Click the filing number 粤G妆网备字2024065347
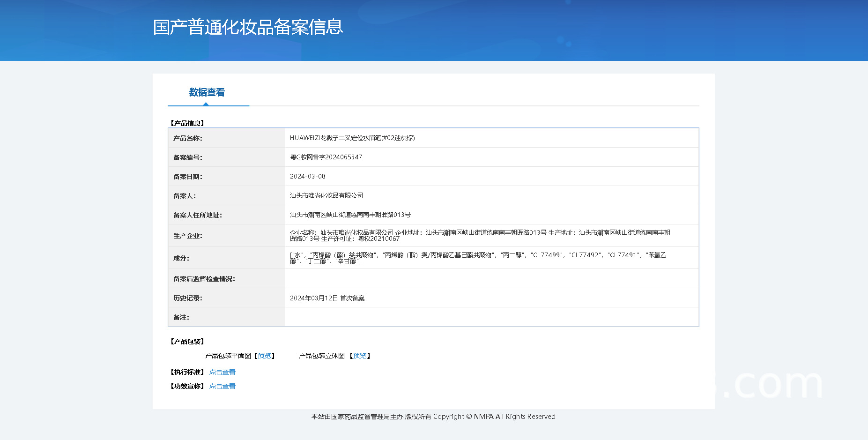This screenshot has width=868, height=440. coord(326,157)
